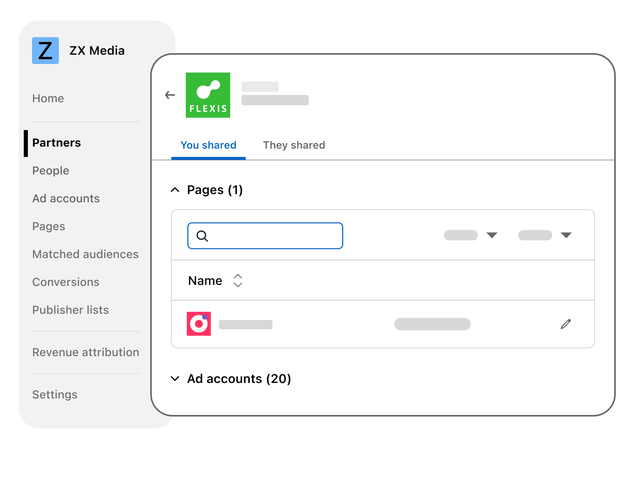Collapse the Pages (1) section
The width and height of the screenshot is (640, 480).
click(x=175, y=190)
